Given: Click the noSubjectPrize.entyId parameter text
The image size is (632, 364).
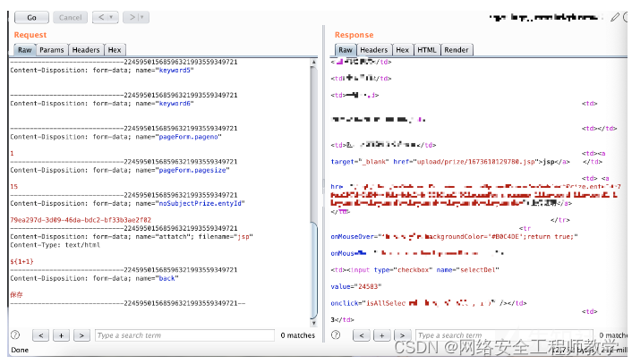Looking at the screenshot, I should coord(201,203).
